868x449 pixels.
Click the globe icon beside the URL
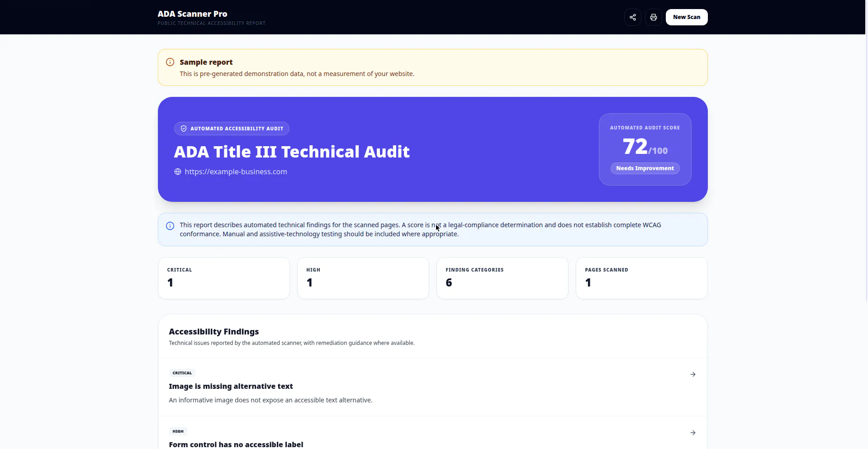click(x=178, y=172)
